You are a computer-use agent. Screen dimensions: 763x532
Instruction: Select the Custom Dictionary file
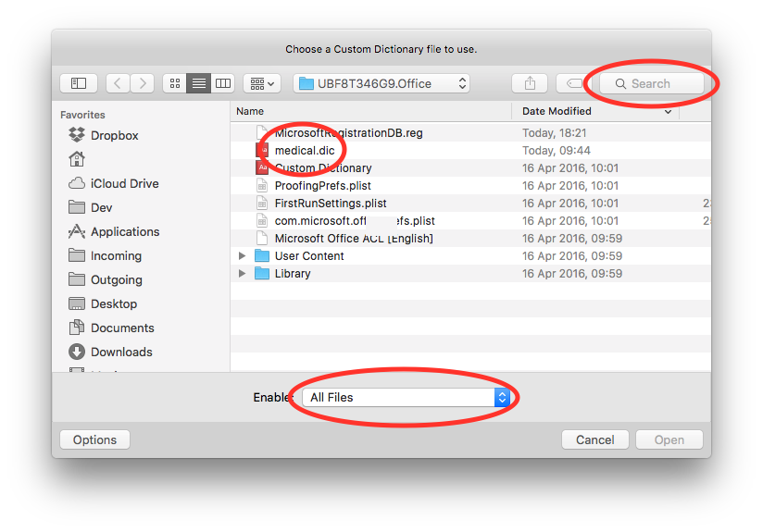(x=470, y=168)
